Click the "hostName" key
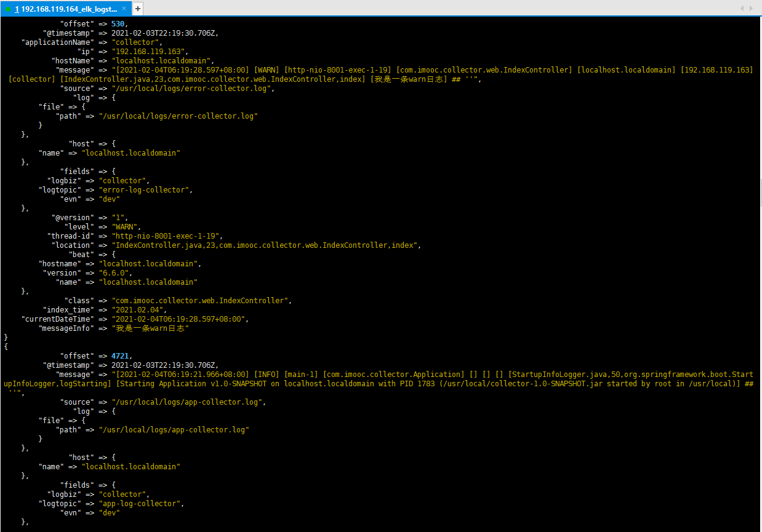This screenshot has height=532, width=762. pyautogui.click(x=73, y=61)
